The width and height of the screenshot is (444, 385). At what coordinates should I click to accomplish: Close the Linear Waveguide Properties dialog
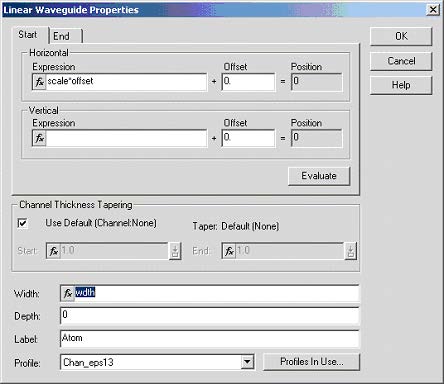pyautogui.click(x=433, y=9)
